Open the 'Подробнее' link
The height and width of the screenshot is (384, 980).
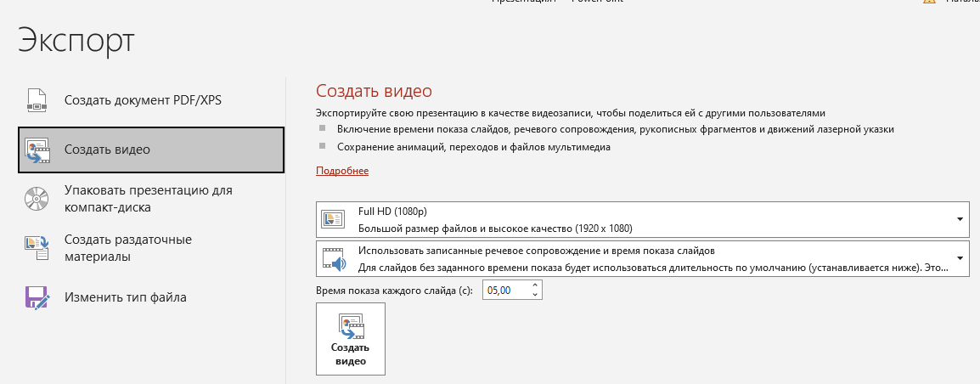342,171
